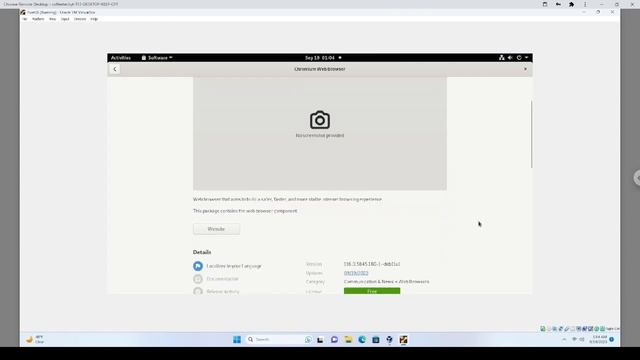
Task: Show hidden system tray icons
Action: tap(564, 340)
